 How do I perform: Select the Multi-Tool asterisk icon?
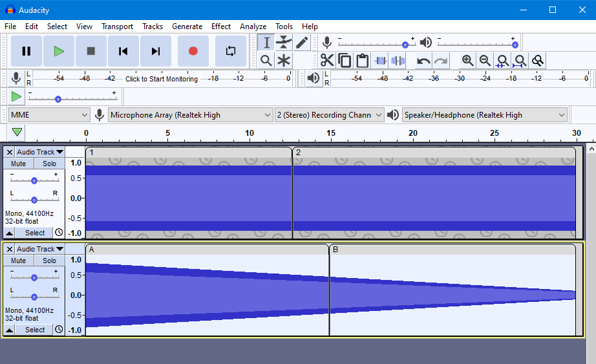point(284,61)
